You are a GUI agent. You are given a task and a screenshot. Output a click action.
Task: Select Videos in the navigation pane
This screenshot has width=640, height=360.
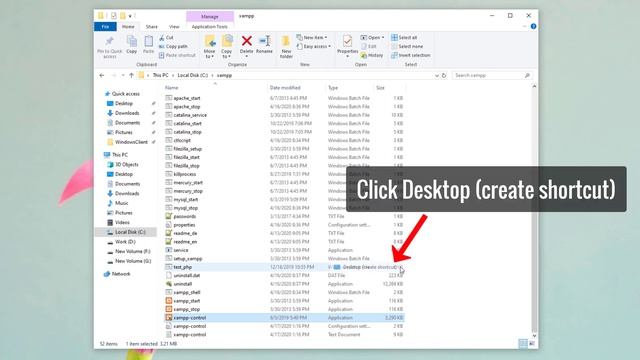point(118,222)
